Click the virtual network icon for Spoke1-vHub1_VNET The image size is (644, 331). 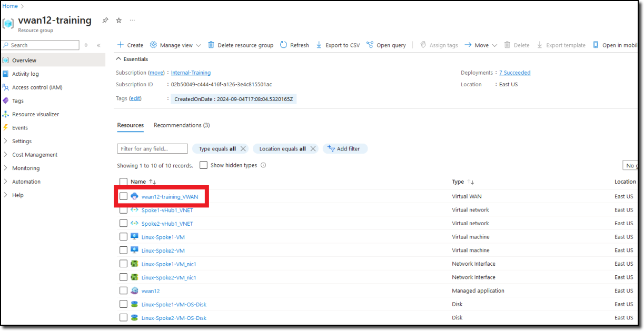click(134, 210)
